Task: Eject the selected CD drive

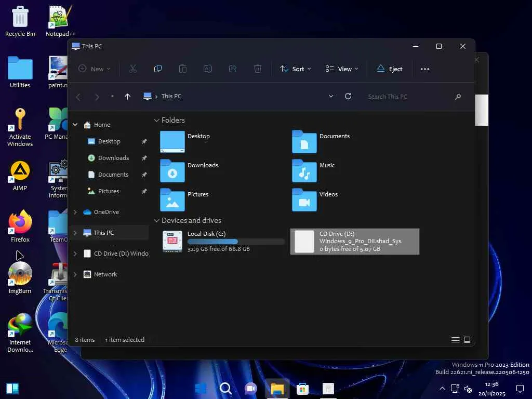Action: 390,69
